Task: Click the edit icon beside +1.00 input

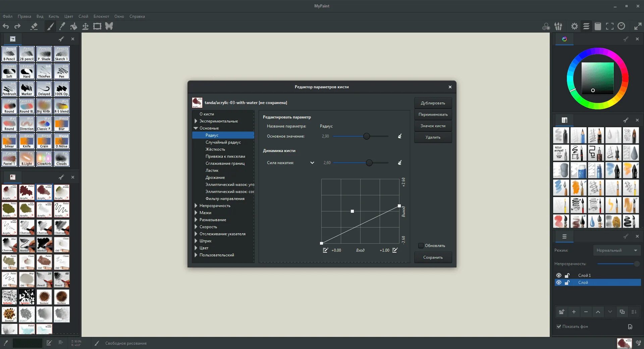Action: point(395,250)
